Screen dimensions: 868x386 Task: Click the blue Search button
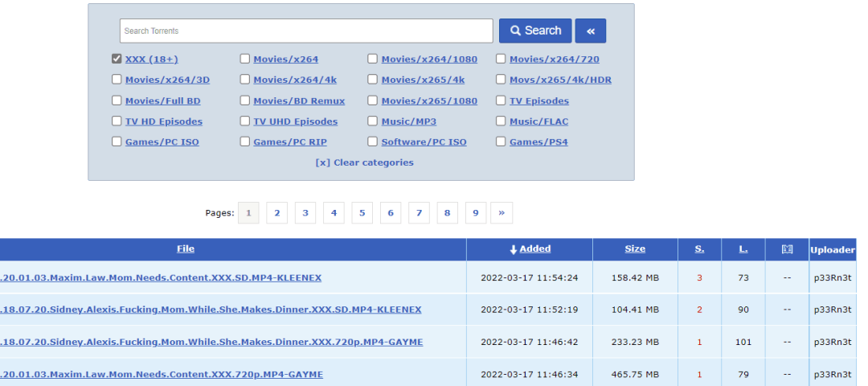pos(535,31)
